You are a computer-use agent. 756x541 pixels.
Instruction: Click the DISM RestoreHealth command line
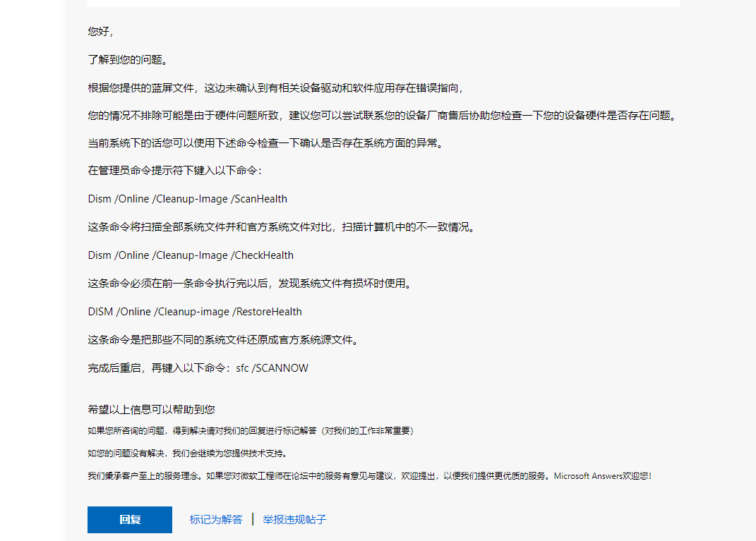point(195,312)
